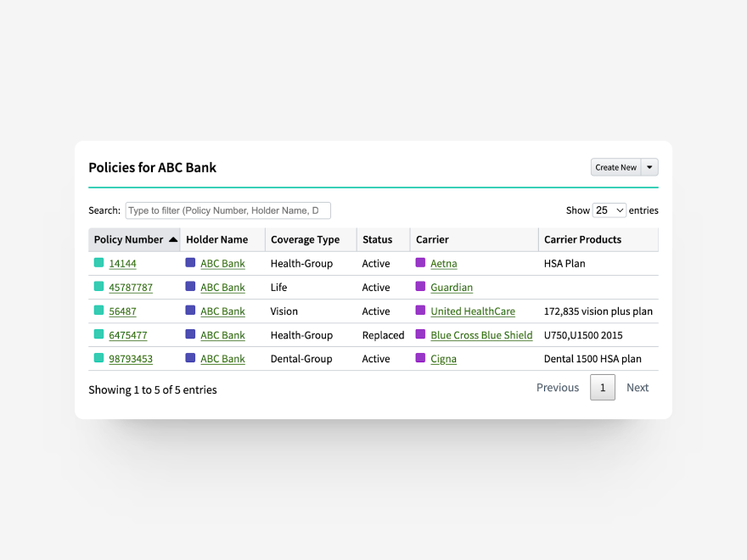Click teal icon beside policy 56487
The width and height of the screenshot is (747, 560).
pyautogui.click(x=98, y=311)
